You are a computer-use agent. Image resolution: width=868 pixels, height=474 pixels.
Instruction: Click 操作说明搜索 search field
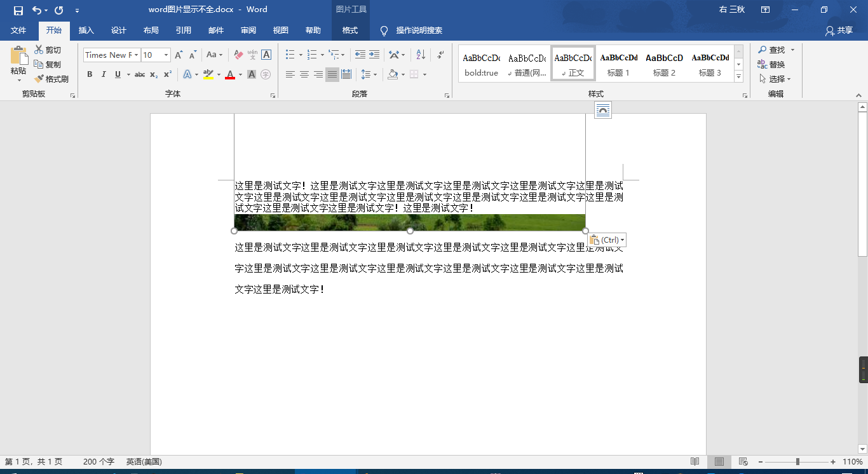[x=419, y=30]
